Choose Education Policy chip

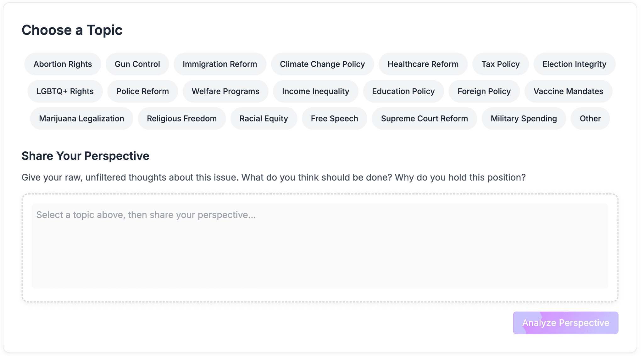[403, 91]
